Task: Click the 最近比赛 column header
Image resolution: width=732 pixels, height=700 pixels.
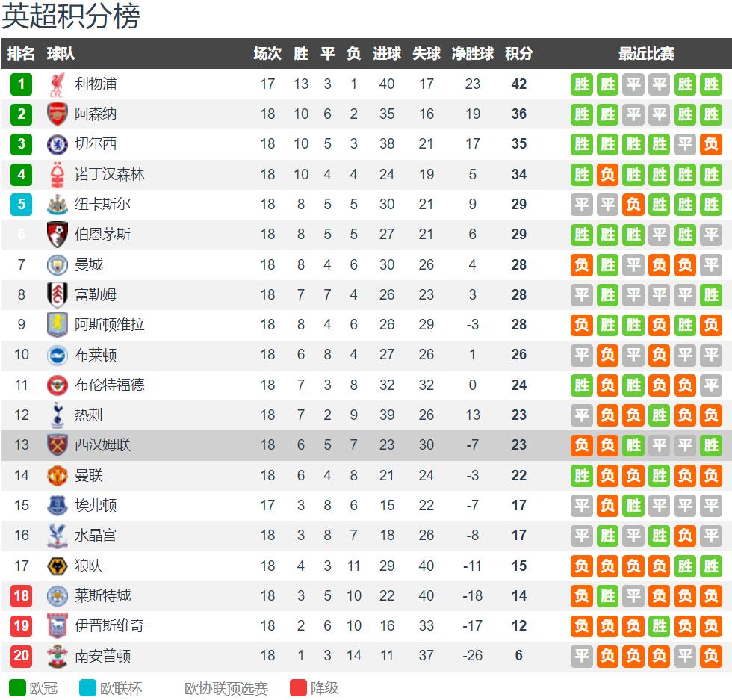Action: pyautogui.click(x=646, y=53)
